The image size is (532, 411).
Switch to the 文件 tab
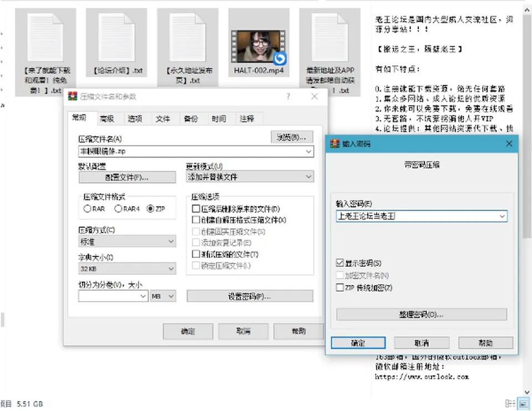(x=162, y=119)
